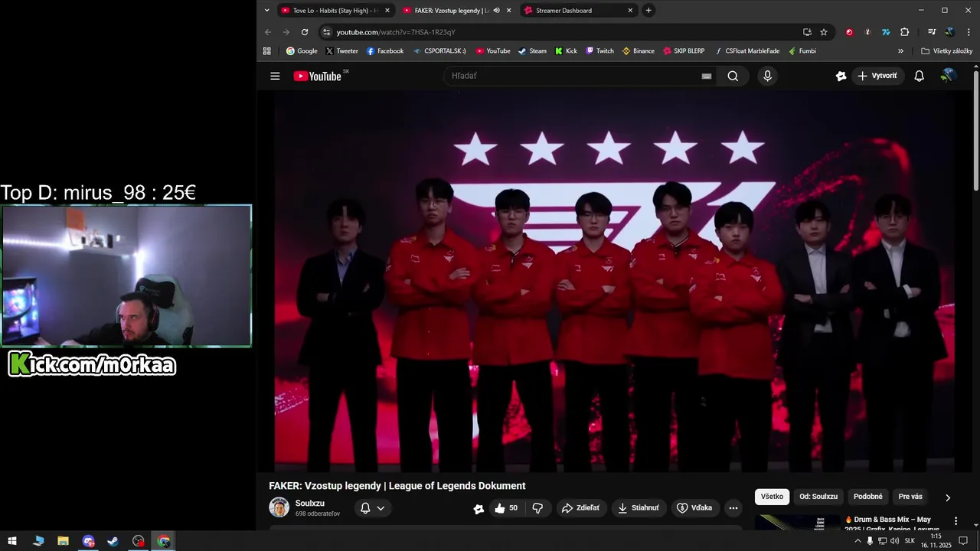Open the apps grid in bookmarks bar
The image size is (980, 551).
coord(266,51)
